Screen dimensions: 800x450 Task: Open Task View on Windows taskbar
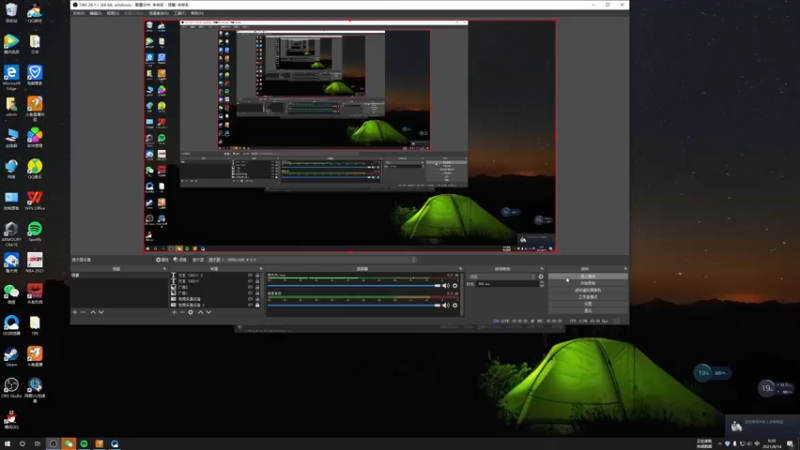37,444
